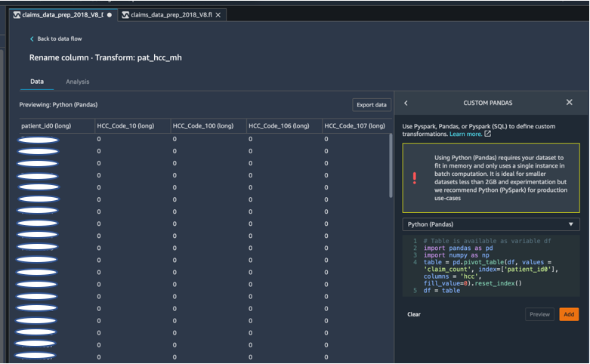The height and width of the screenshot is (364, 590).
Task: Click the external link icon beside Learn more
Action: tap(487, 134)
